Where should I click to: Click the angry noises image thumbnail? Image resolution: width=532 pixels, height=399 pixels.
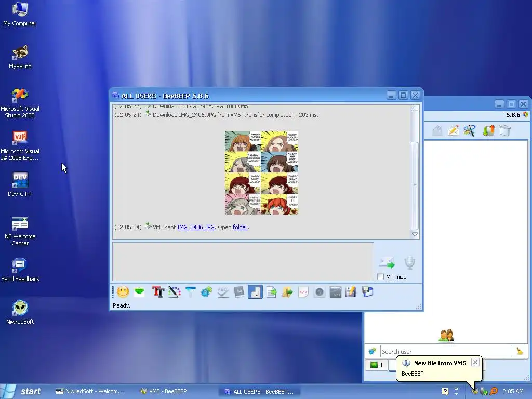[x=262, y=173]
